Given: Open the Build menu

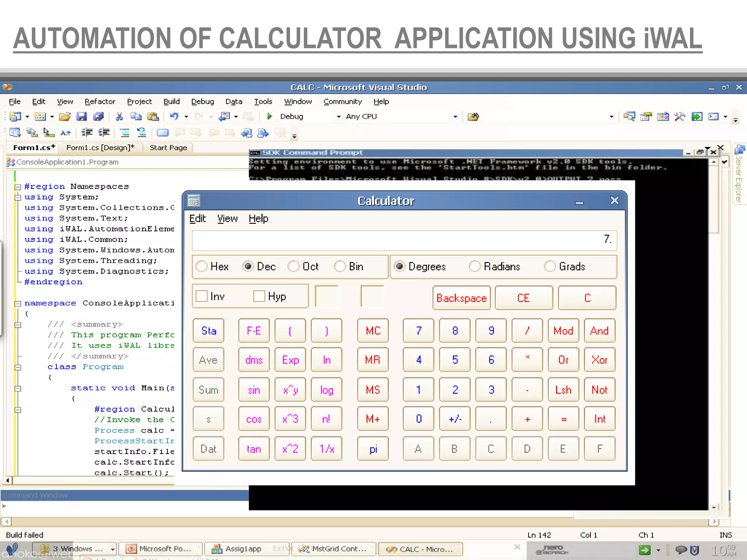Looking at the screenshot, I should tap(171, 101).
